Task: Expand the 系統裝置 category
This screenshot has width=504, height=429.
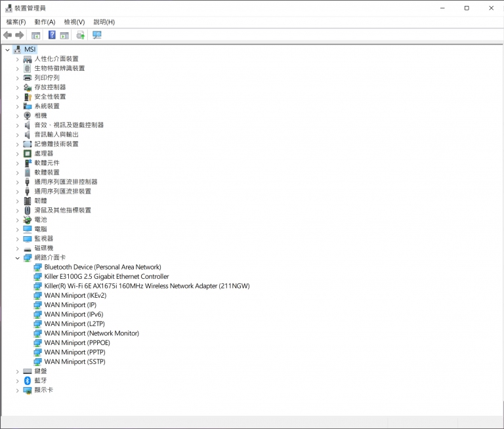Action: pyautogui.click(x=17, y=106)
